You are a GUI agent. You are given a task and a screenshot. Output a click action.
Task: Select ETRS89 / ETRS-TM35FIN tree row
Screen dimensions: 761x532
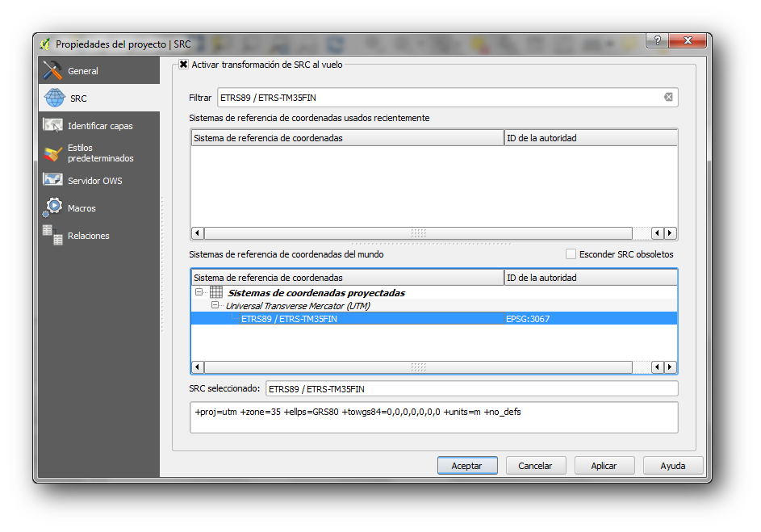[434, 318]
